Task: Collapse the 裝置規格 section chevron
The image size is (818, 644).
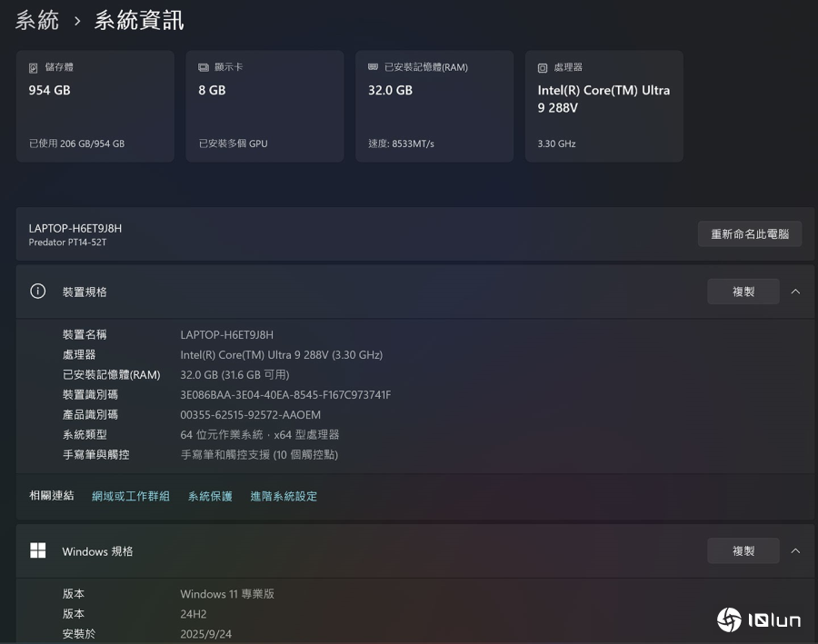Action: pos(795,292)
